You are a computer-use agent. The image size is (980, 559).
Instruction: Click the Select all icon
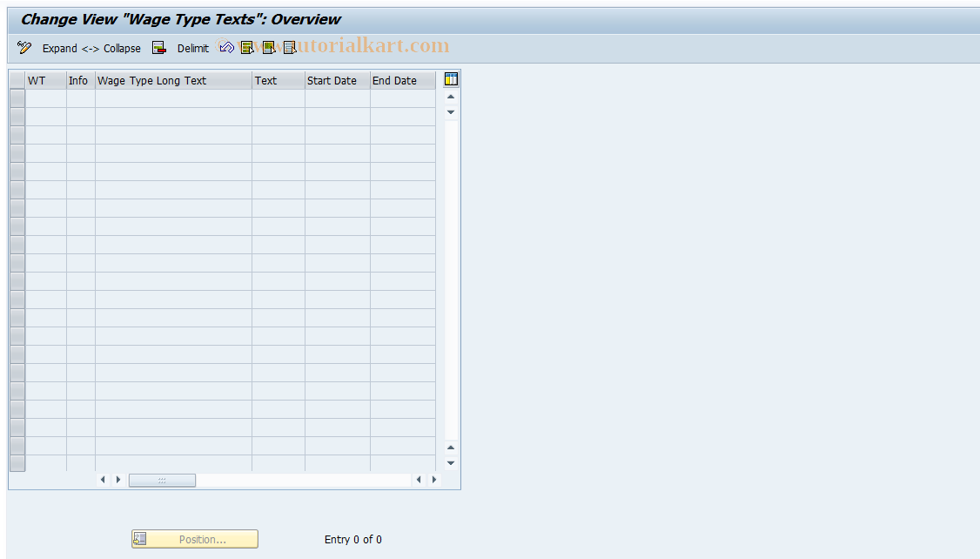tap(247, 48)
